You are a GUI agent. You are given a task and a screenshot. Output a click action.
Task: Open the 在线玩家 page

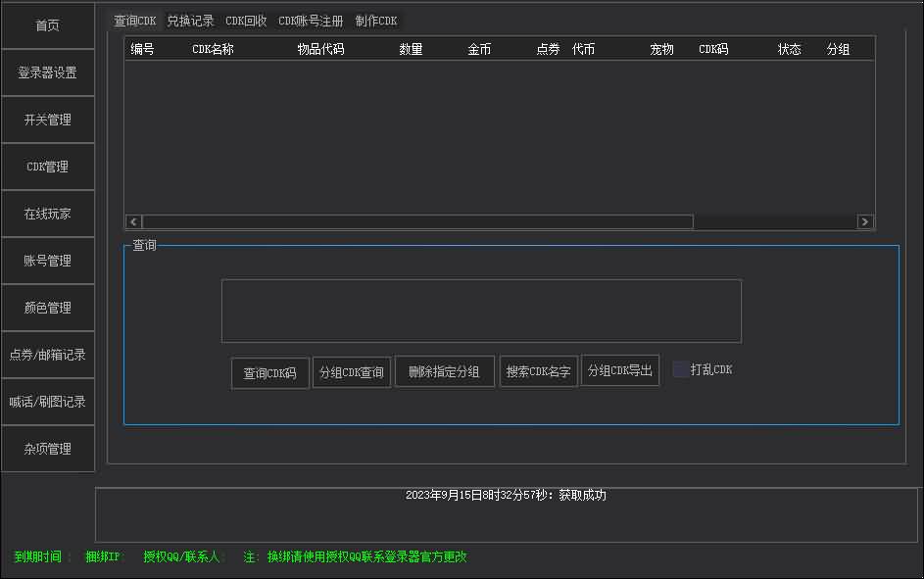click(x=48, y=214)
